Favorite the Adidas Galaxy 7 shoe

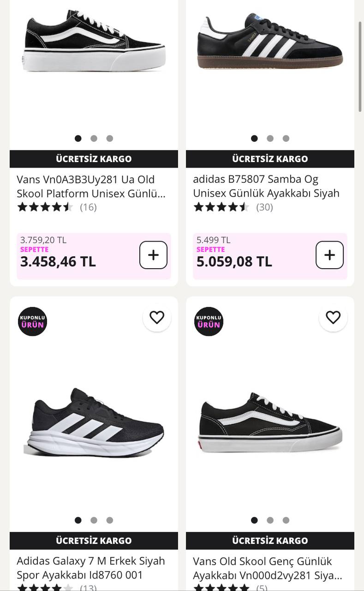pos(157,318)
